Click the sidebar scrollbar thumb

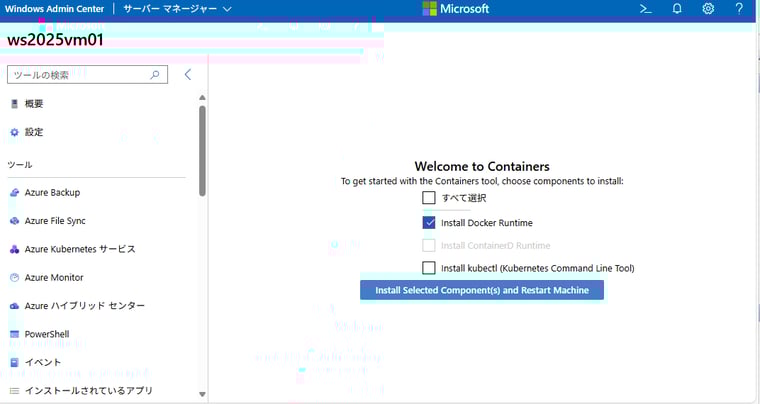click(203, 151)
